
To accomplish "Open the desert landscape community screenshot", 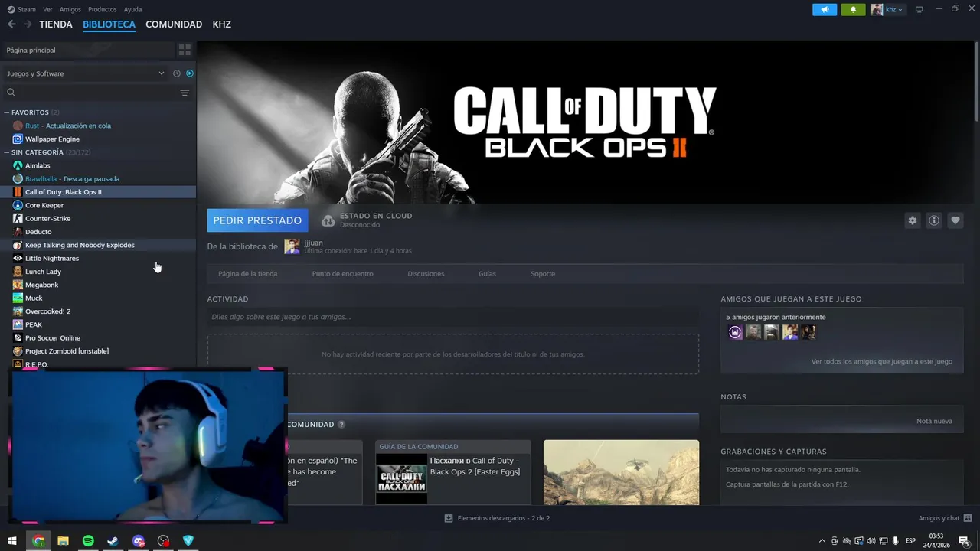I will (x=621, y=472).
